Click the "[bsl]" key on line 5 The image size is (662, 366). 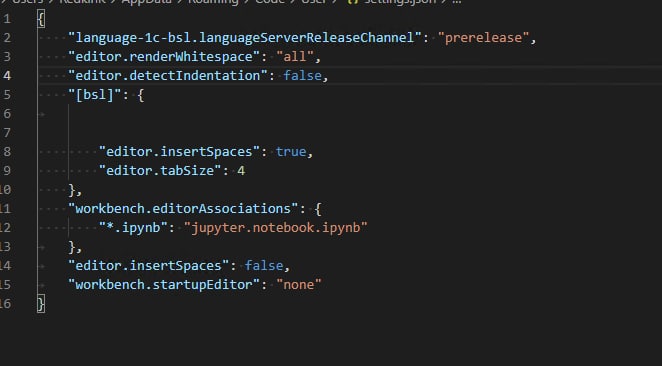[x=95, y=95]
